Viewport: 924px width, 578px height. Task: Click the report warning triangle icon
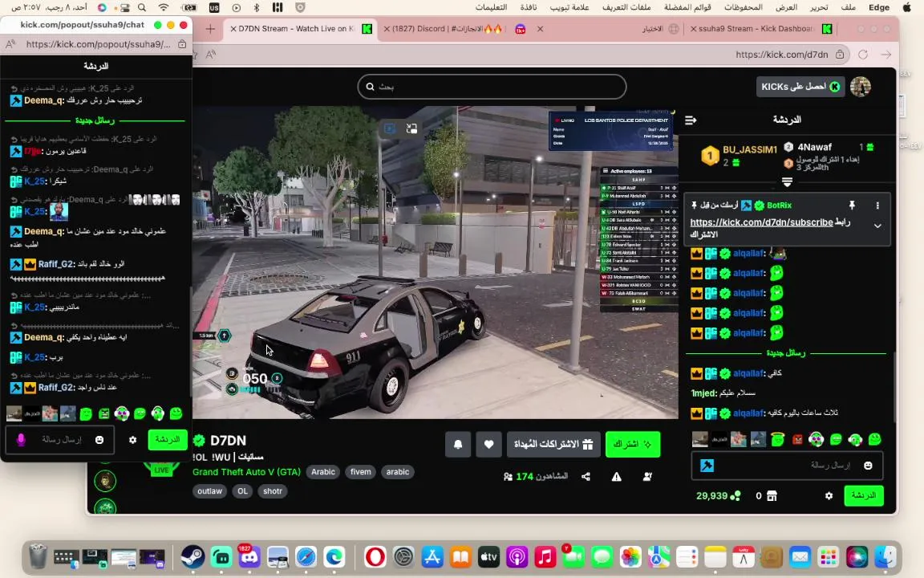pyautogui.click(x=616, y=477)
